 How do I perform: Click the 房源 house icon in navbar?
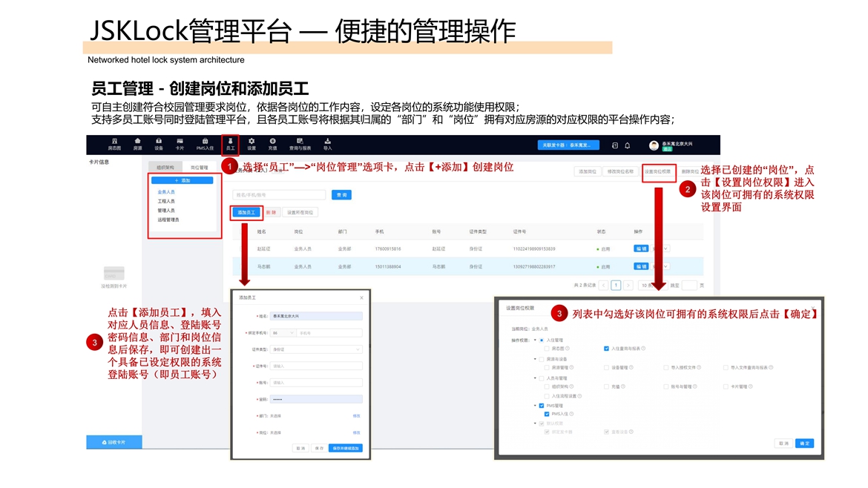coord(137,144)
